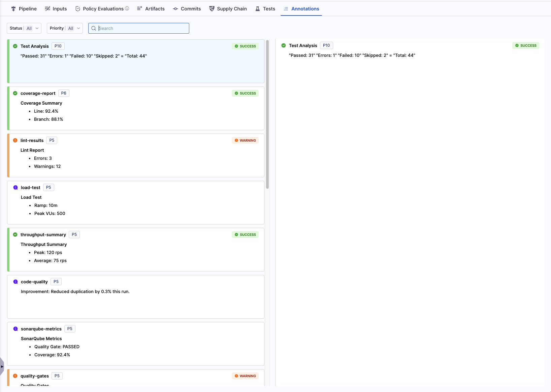Switch to the Pipeline tab
The width and height of the screenshot is (551, 392).
coord(24,9)
